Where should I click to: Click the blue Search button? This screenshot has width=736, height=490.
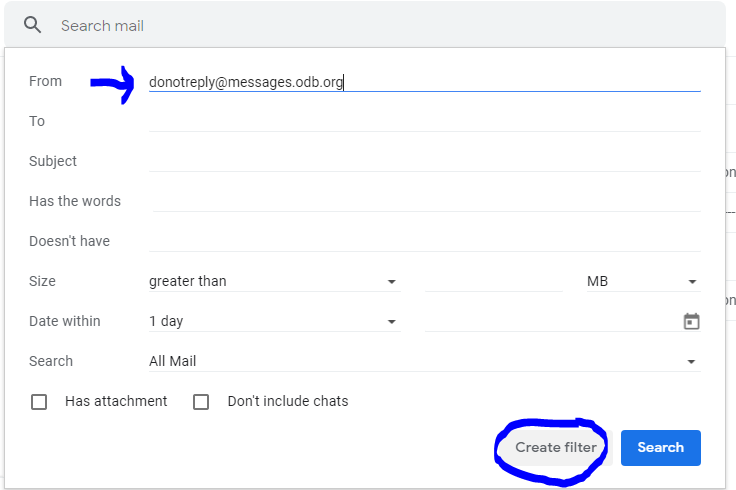click(x=660, y=448)
